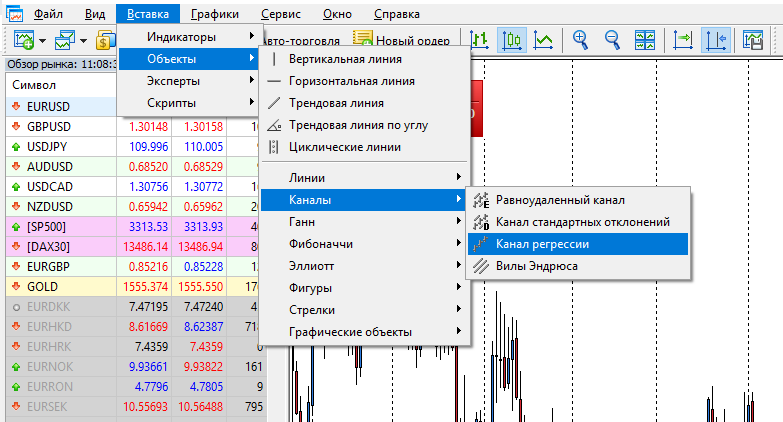Highlight the Каналы menu entry
This screenshot has width=783, height=422.
tap(365, 200)
